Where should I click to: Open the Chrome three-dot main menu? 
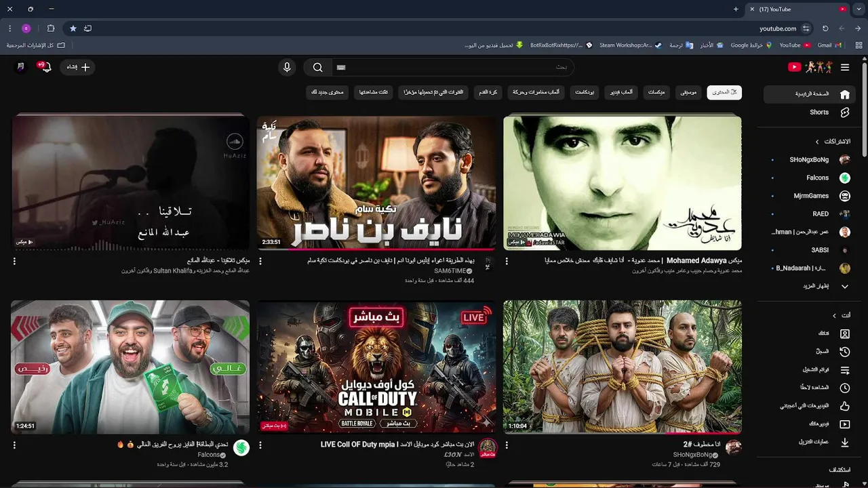(x=9, y=28)
